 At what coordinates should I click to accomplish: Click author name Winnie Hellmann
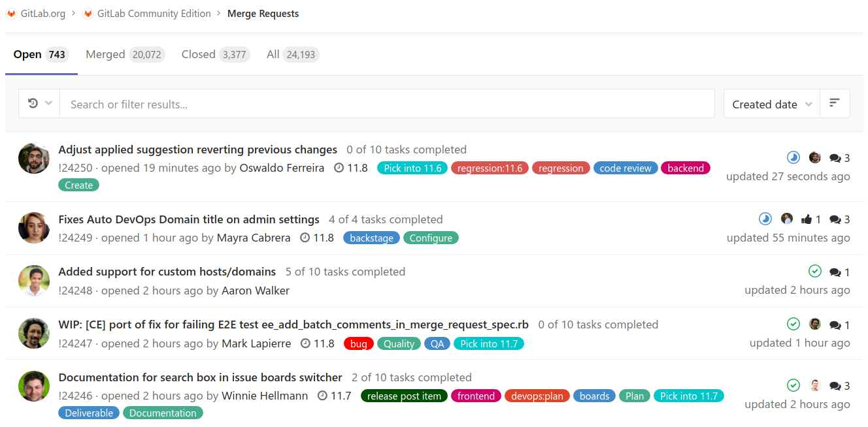pyautogui.click(x=265, y=396)
